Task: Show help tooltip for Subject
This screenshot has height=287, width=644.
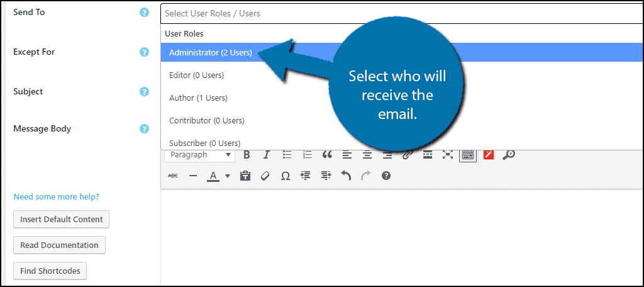Action: point(144,91)
